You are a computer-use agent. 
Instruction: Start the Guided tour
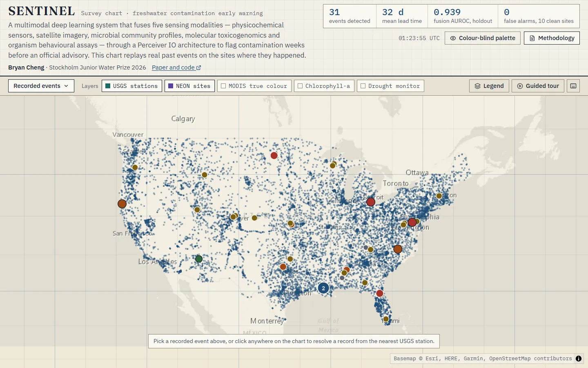pyautogui.click(x=538, y=86)
